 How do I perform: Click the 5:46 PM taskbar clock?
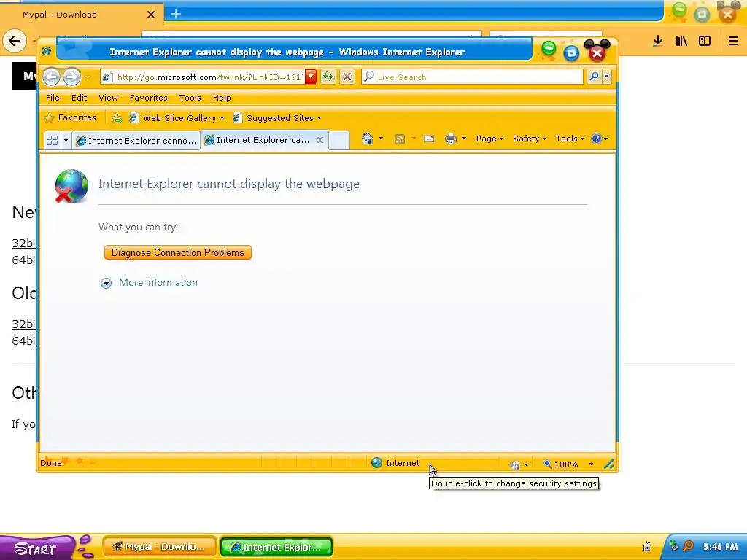(720, 547)
